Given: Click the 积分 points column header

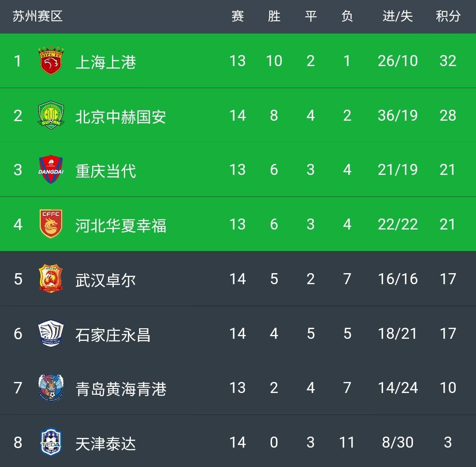Looking at the screenshot, I should [448, 17].
